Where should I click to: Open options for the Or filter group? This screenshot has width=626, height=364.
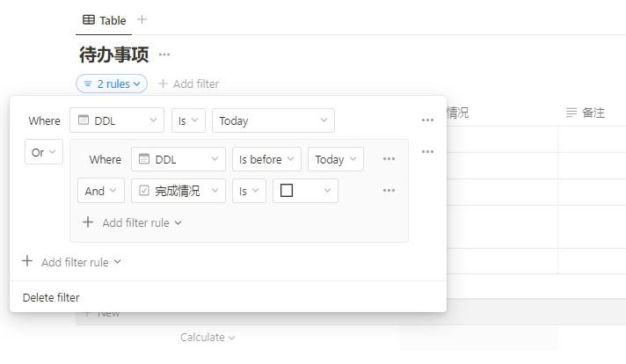[x=427, y=152]
